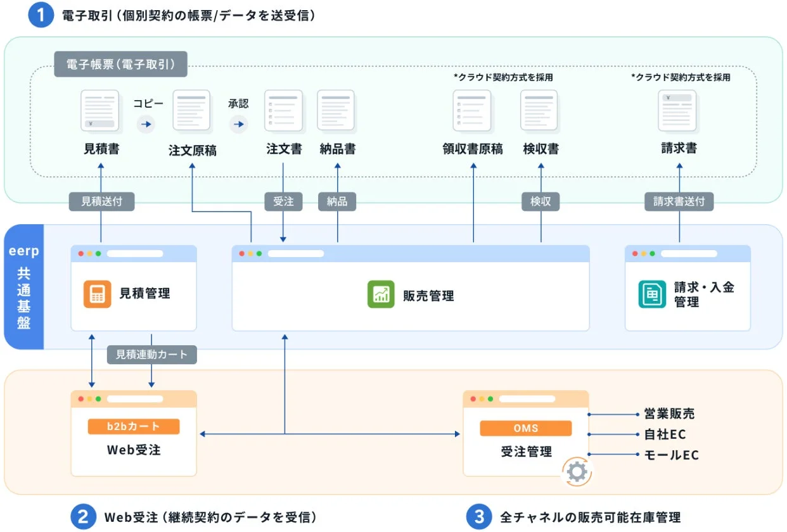
Task: Click the address bar in 販売管理 window
Action: 296,253
